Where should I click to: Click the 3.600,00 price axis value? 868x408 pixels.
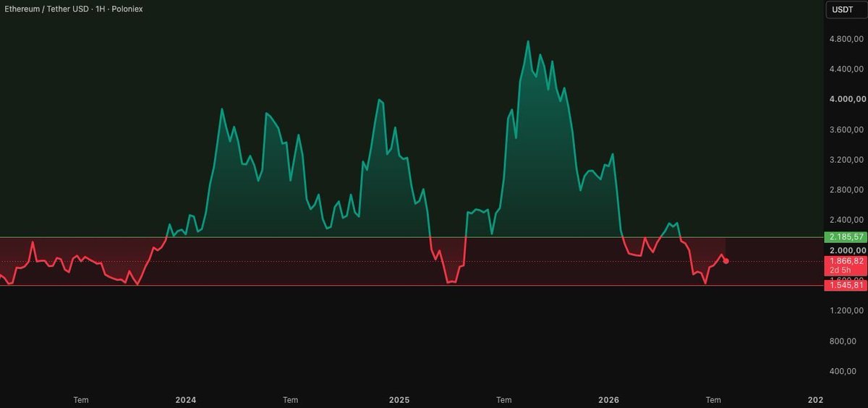click(x=846, y=129)
